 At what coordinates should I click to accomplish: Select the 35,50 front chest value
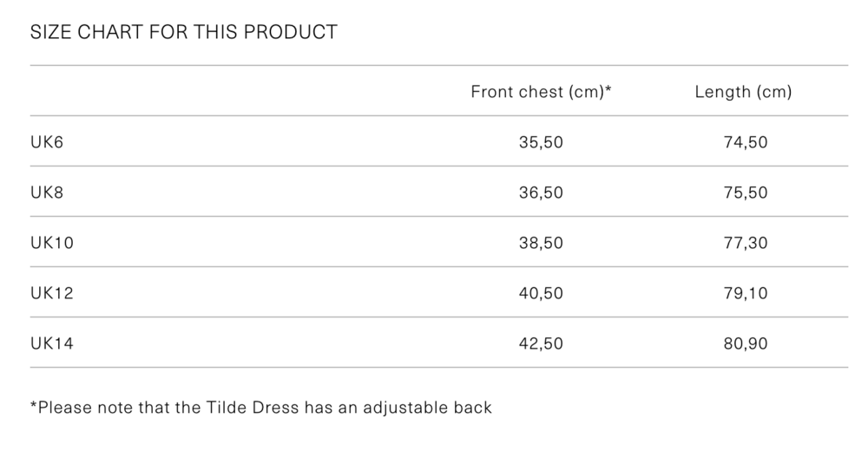[x=541, y=142]
